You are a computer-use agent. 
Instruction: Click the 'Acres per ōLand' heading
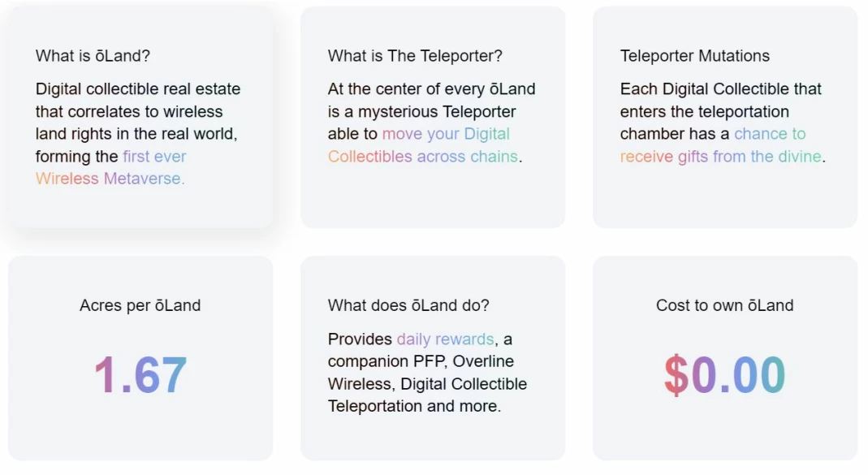(x=140, y=305)
